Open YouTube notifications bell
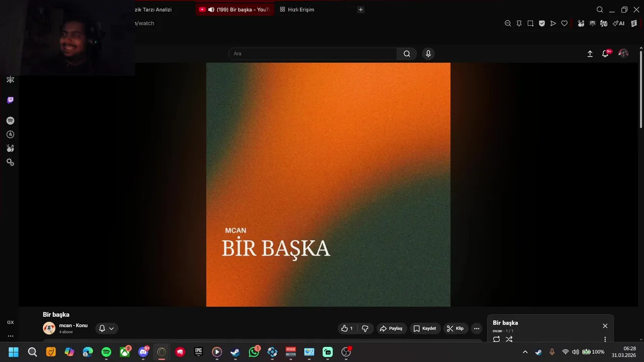644x362 pixels. click(606, 53)
